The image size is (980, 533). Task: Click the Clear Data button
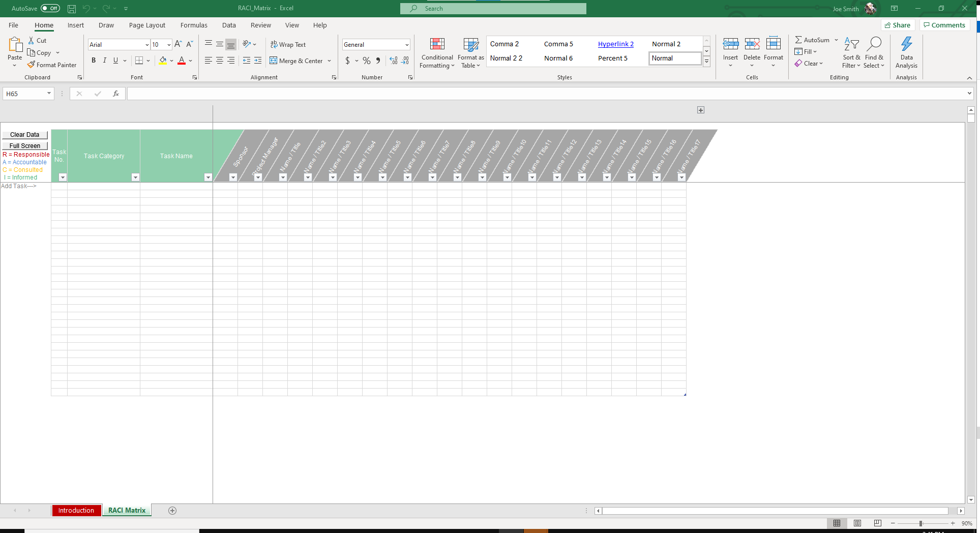point(25,135)
